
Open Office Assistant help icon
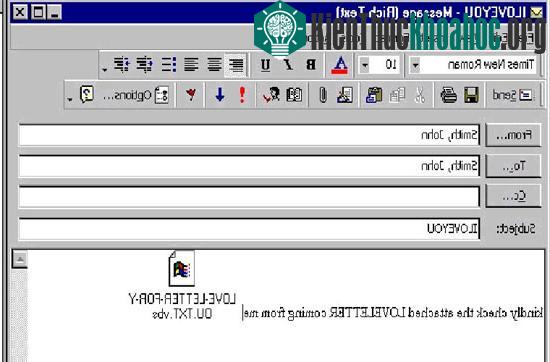click(x=87, y=94)
